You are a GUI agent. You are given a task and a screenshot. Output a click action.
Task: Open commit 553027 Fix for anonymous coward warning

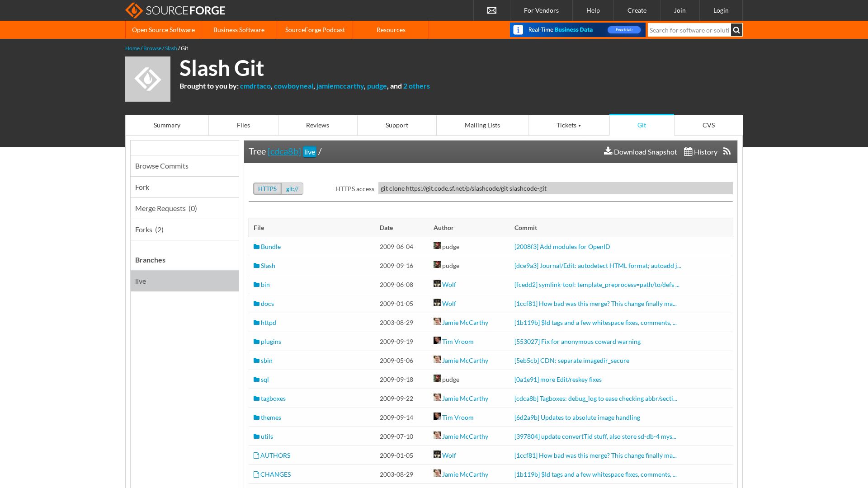(577, 342)
